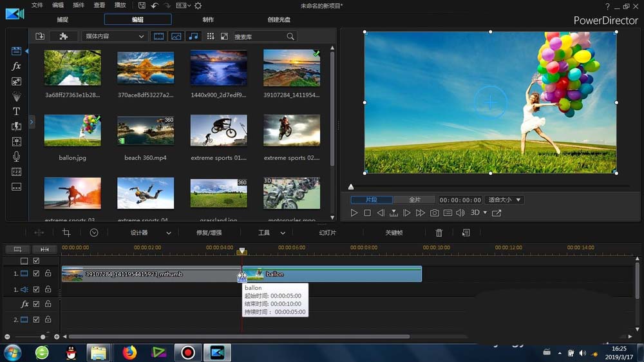The height and width of the screenshot is (362, 644).
Task: Open the Effect Room (fx) in sidebar
Action: [x=17, y=66]
